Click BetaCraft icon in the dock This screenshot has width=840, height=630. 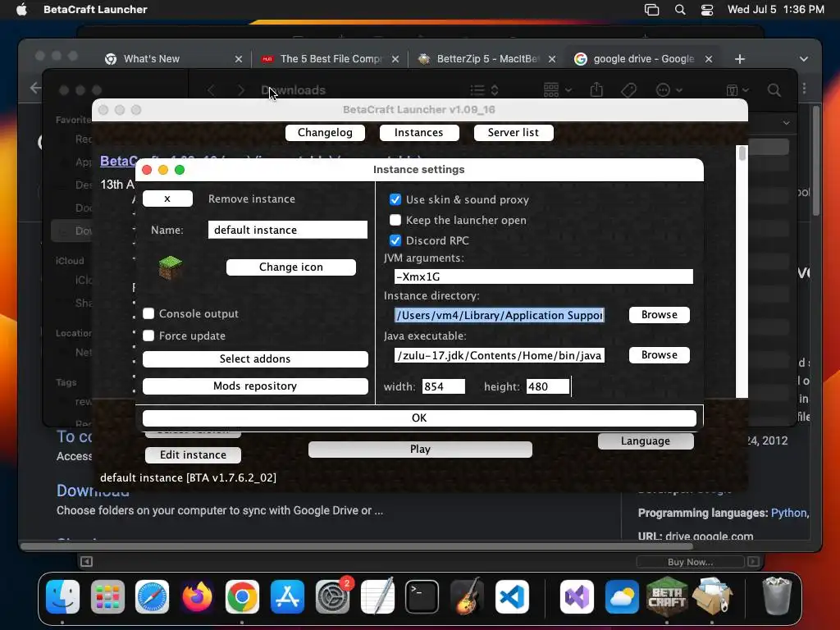tap(667, 596)
